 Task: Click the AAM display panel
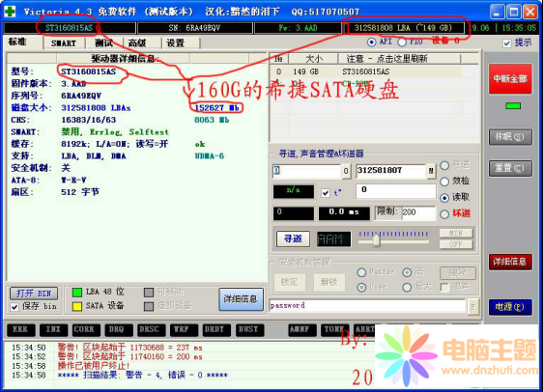(334, 239)
